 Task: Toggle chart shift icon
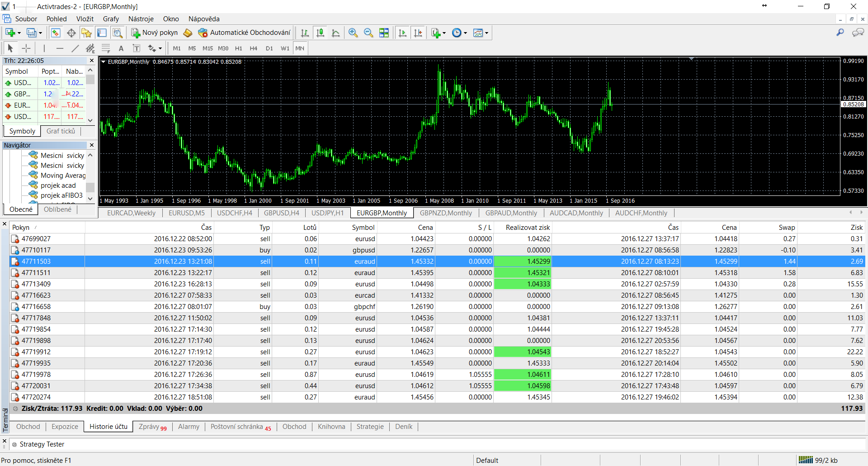pyautogui.click(x=418, y=33)
